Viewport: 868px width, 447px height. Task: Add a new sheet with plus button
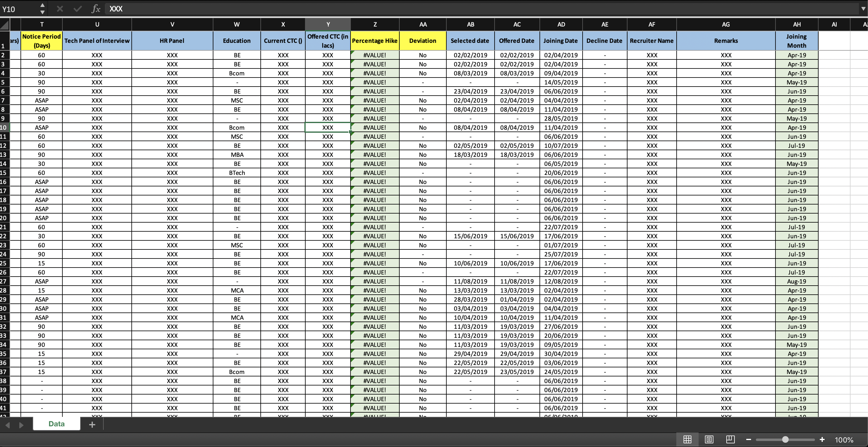[92, 424]
